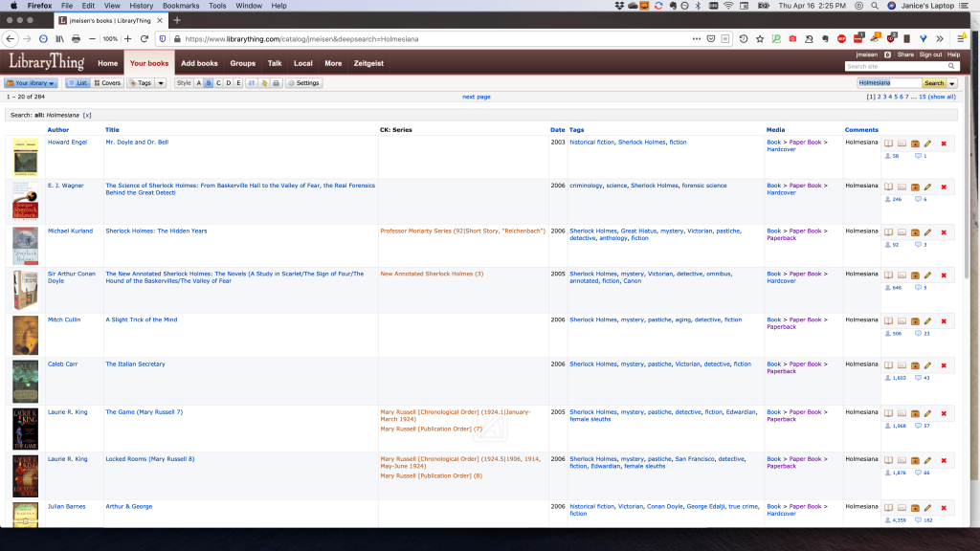Open the Settings button in catalog toolbar
The width and height of the screenshot is (980, 551).
pos(303,83)
